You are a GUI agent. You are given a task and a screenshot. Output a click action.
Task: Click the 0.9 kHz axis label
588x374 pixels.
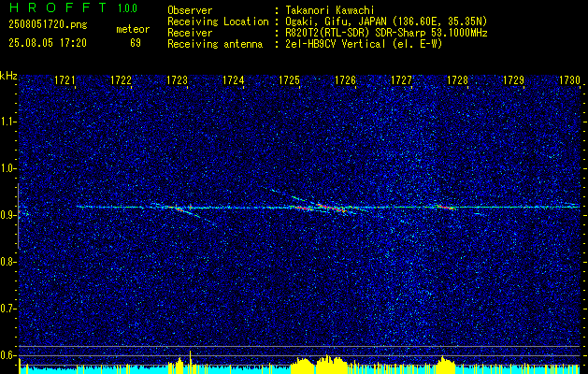pyautogui.click(x=8, y=215)
